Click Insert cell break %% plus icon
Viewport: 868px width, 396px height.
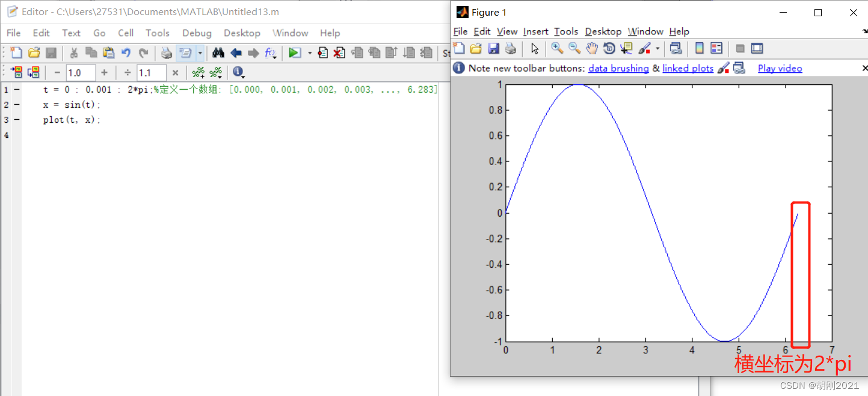click(198, 73)
